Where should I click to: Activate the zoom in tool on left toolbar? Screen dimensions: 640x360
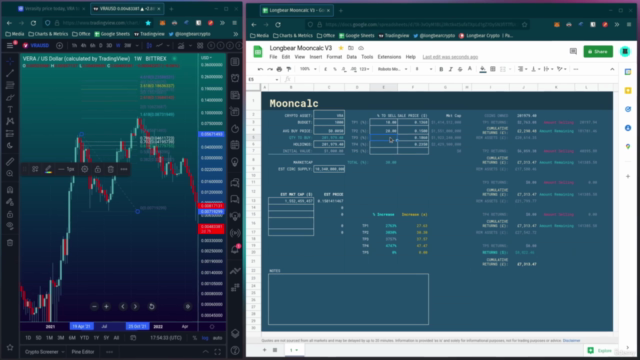(x=10, y=173)
